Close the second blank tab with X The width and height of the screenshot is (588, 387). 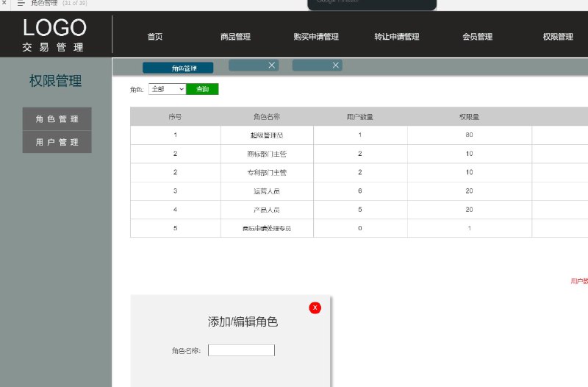click(x=272, y=65)
